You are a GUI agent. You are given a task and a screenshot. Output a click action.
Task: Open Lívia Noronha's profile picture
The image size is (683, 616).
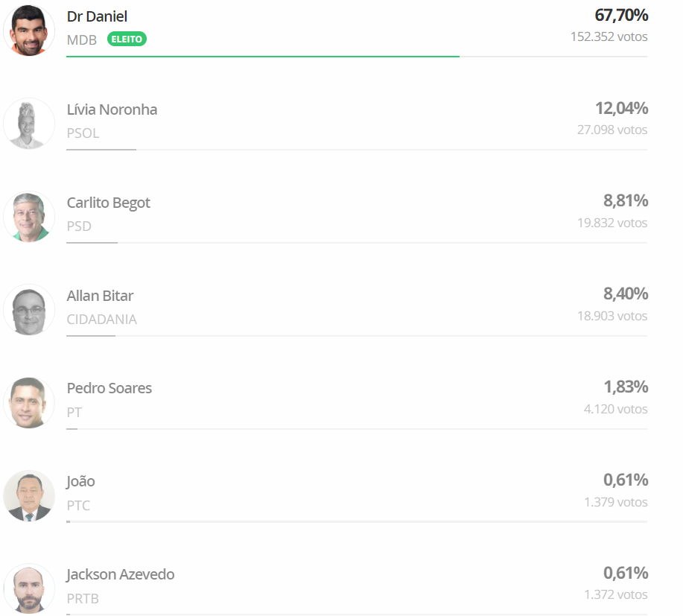[x=29, y=124]
